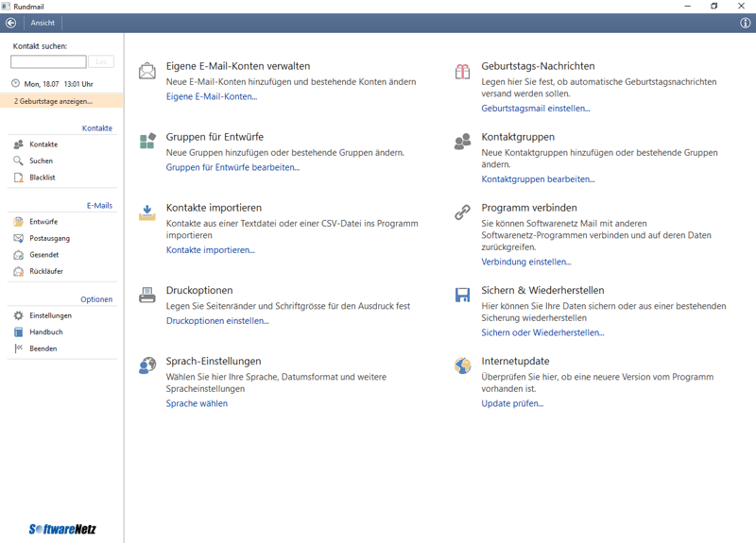Click the globe Internetupdate icon

[x=462, y=366]
